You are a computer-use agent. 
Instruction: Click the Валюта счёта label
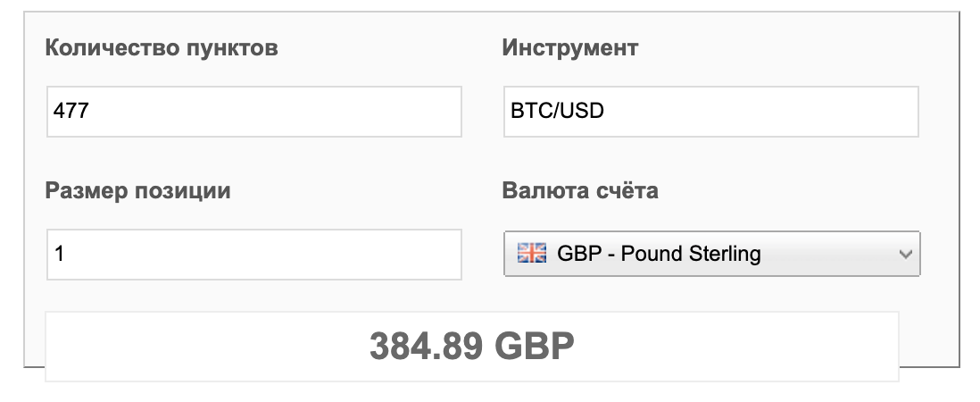point(580,190)
